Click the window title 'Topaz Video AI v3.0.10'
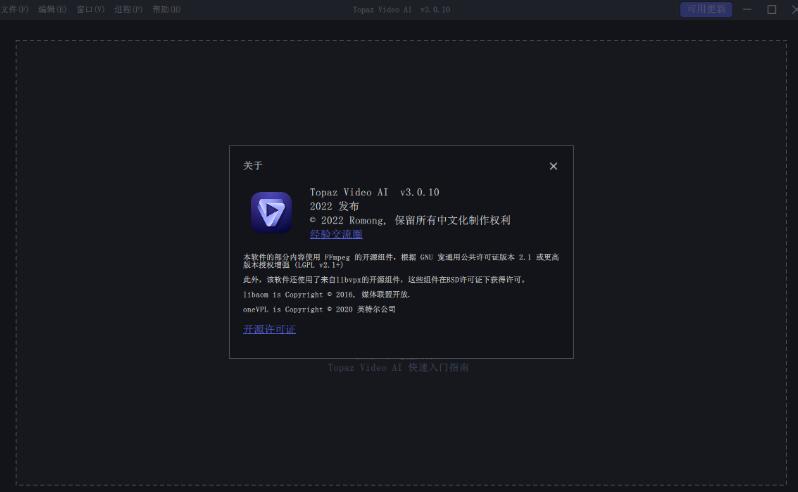The width and height of the screenshot is (798, 492). click(x=402, y=10)
